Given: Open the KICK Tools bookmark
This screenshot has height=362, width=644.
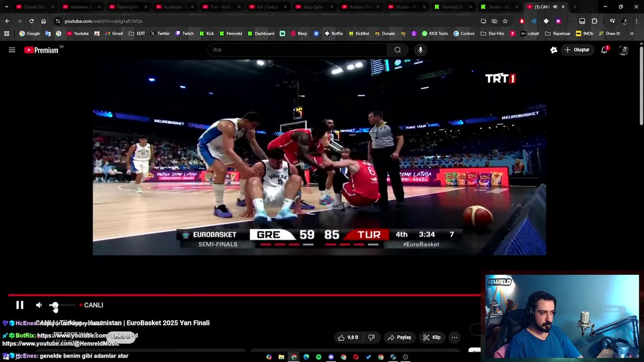Looking at the screenshot, I should (435, 34).
